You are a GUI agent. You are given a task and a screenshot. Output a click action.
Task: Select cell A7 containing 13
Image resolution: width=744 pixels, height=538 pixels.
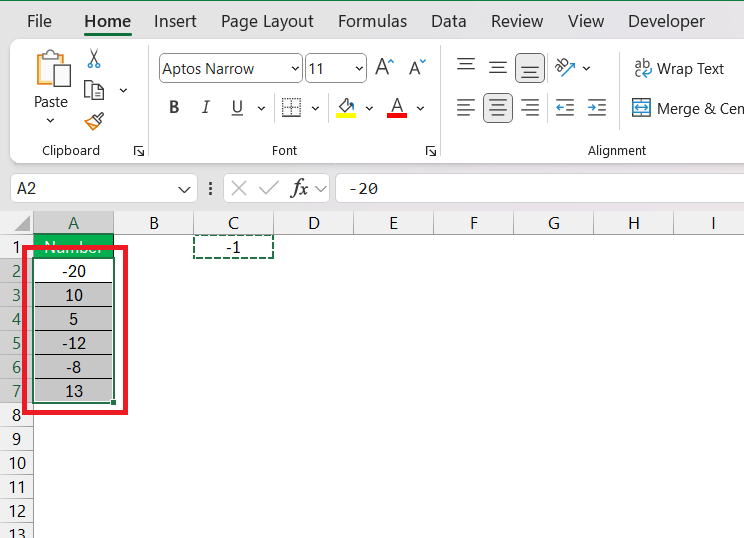74,391
